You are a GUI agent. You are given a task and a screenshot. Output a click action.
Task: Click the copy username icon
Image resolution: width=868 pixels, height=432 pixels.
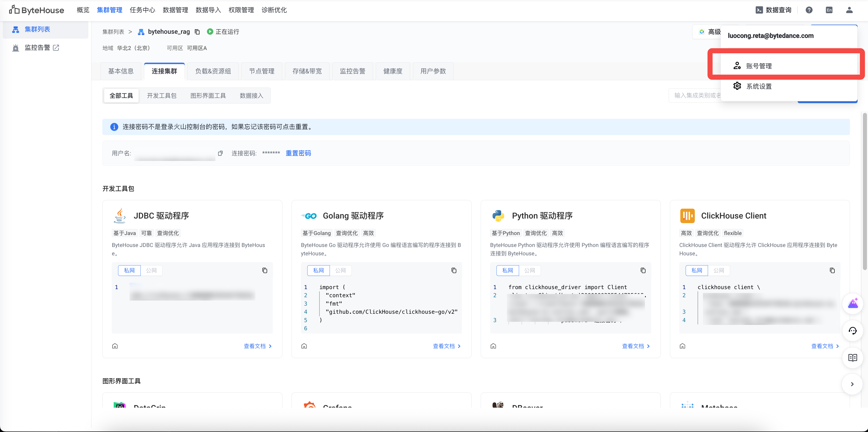point(220,153)
